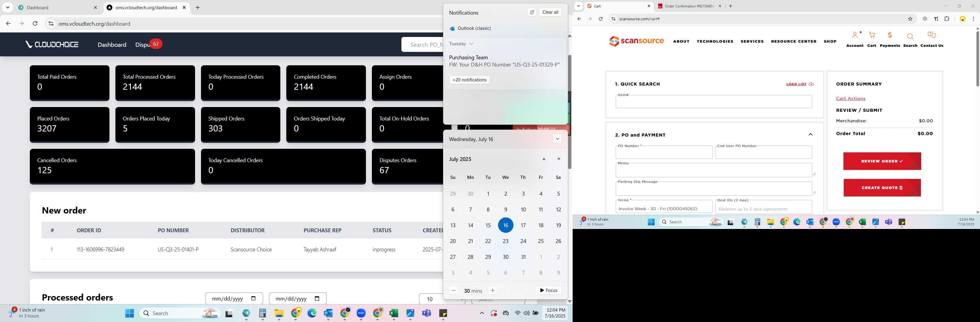This screenshot has height=322, width=980.
Task: Switch to the first Dashboard browser tab
Action: coord(58,8)
